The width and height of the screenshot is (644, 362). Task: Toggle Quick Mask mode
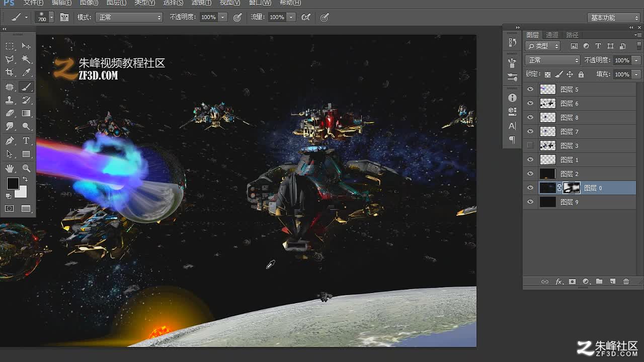tap(10, 209)
